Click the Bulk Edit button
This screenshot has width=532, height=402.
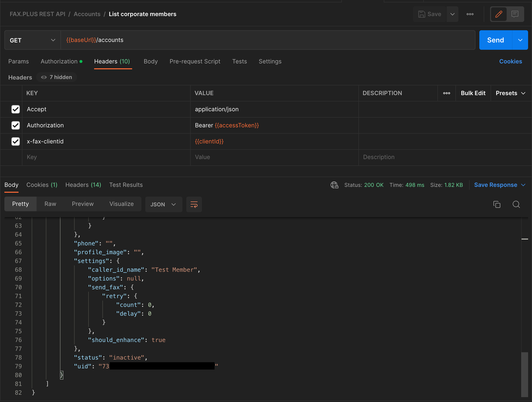[473, 93]
